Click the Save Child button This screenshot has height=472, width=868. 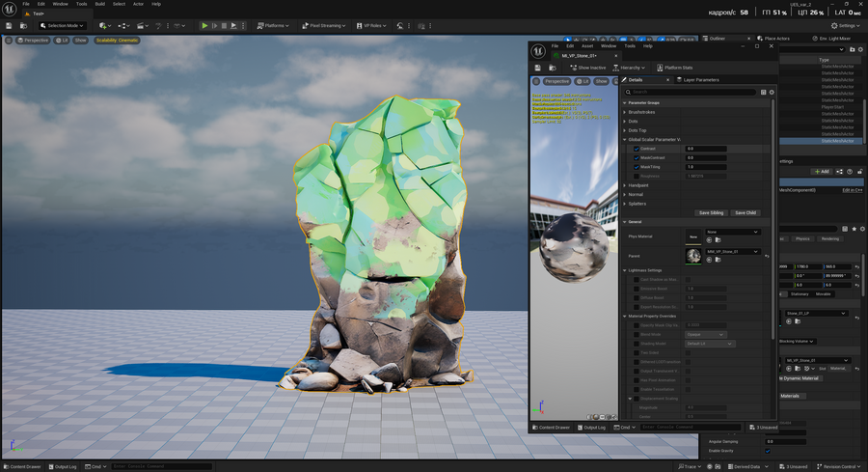[746, 212]
